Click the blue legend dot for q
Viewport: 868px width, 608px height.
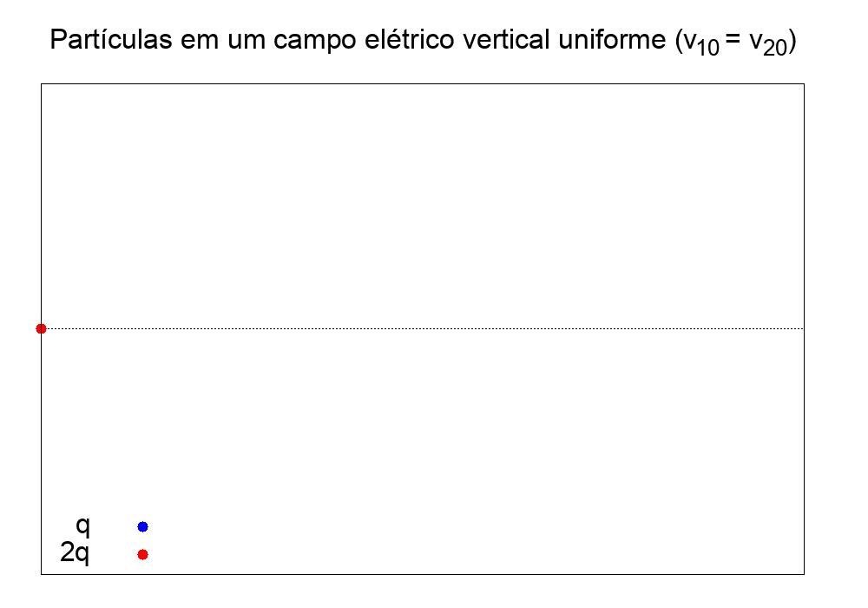143,526
